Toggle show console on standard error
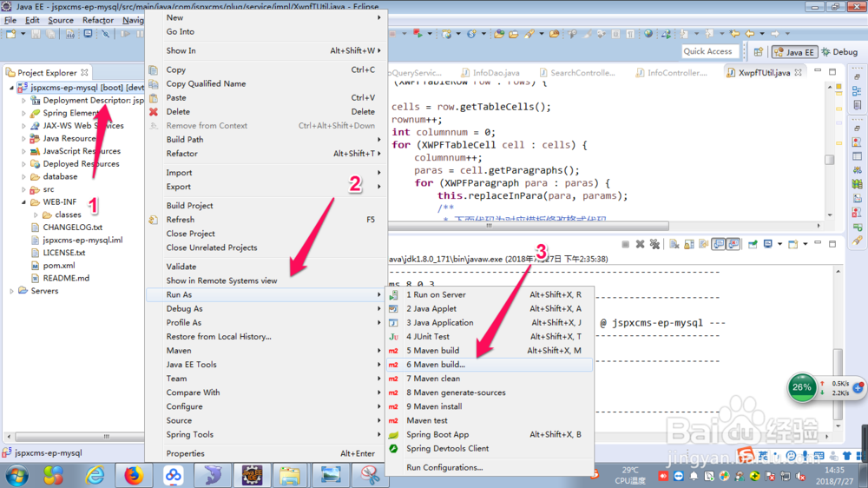868x488 pixels. [x=733, y=244]
